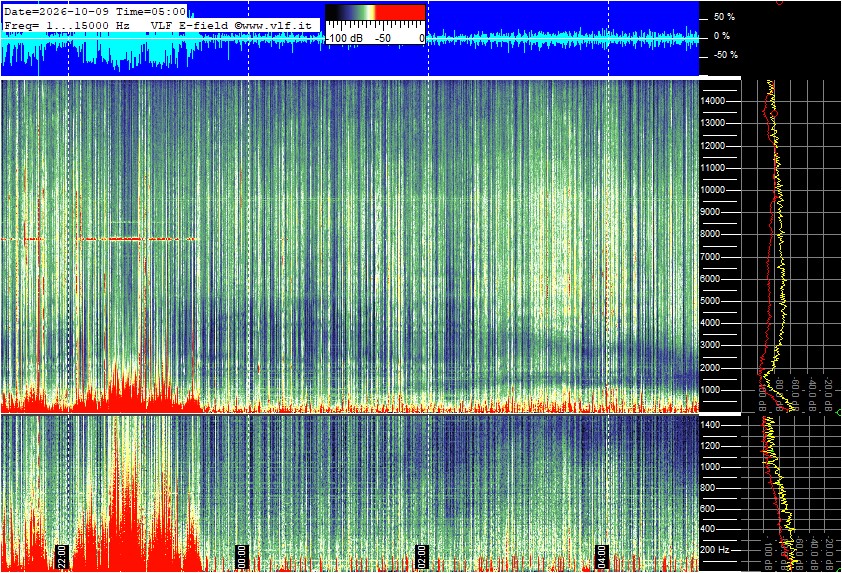Click the color scale gradient bar
Viewport: 842px width, 573px height.
pyautogui.click(x=375, y=12)
